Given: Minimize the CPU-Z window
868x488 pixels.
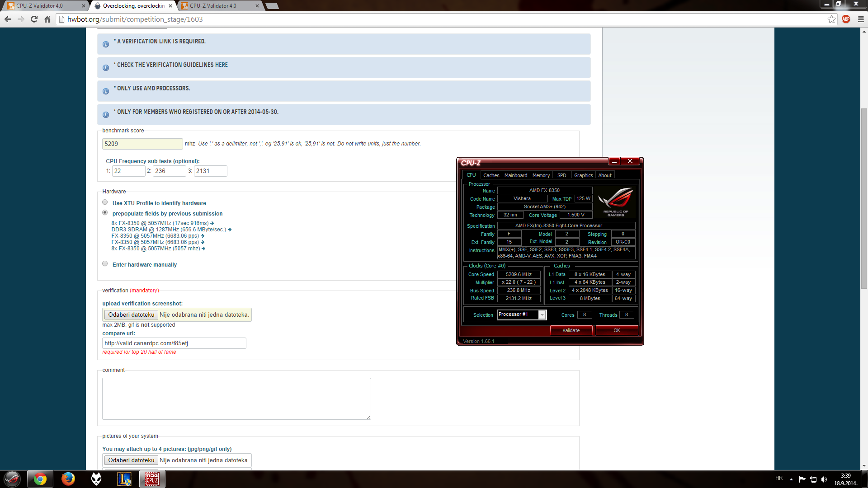Looking at the screenshot, I should tap(614, 161).
